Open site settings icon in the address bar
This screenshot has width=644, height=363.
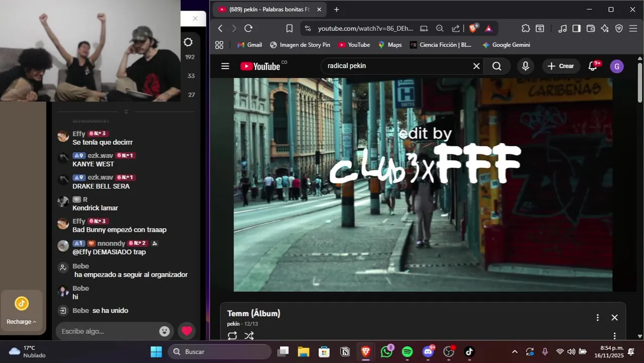[x=308, y=29]
